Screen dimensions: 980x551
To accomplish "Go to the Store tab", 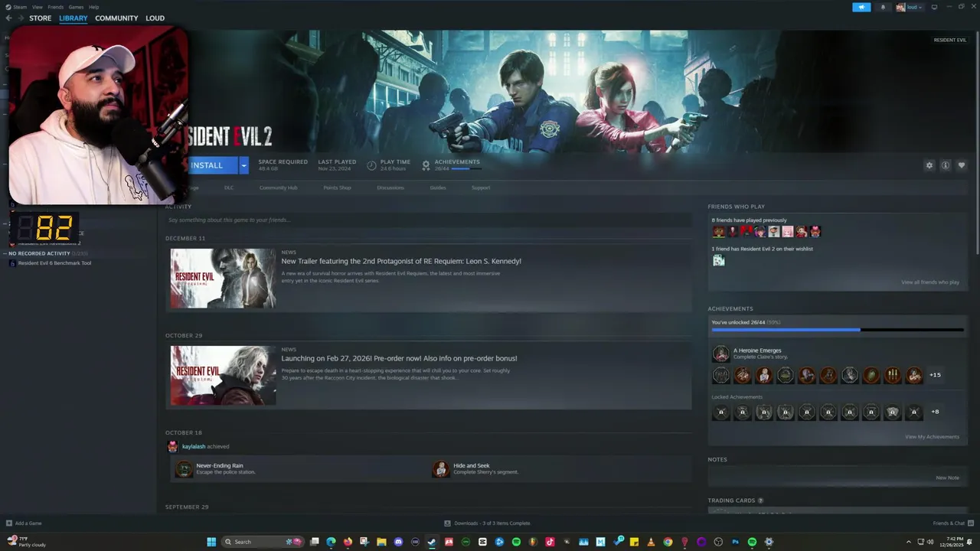I will pyautogui.click(x=41, y=18).
